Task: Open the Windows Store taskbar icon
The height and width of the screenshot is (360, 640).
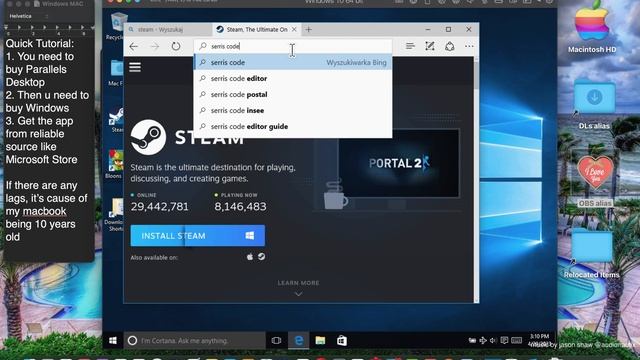Action: [x=342, y=340]
